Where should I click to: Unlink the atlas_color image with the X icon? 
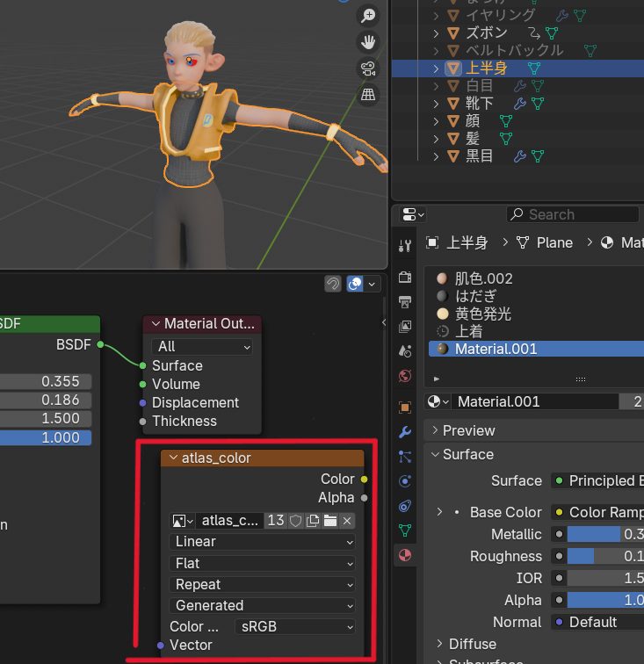pyautogui.click(x=347, y=521)
